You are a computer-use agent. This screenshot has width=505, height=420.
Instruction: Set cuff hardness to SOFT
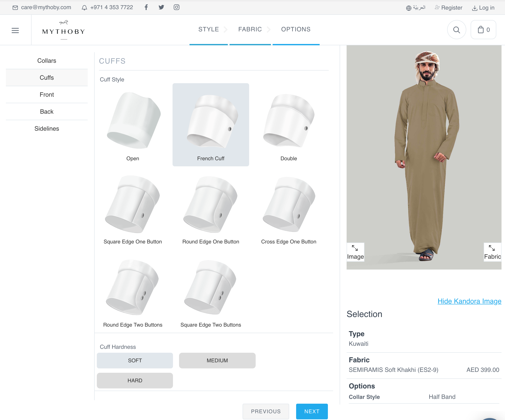135,360
